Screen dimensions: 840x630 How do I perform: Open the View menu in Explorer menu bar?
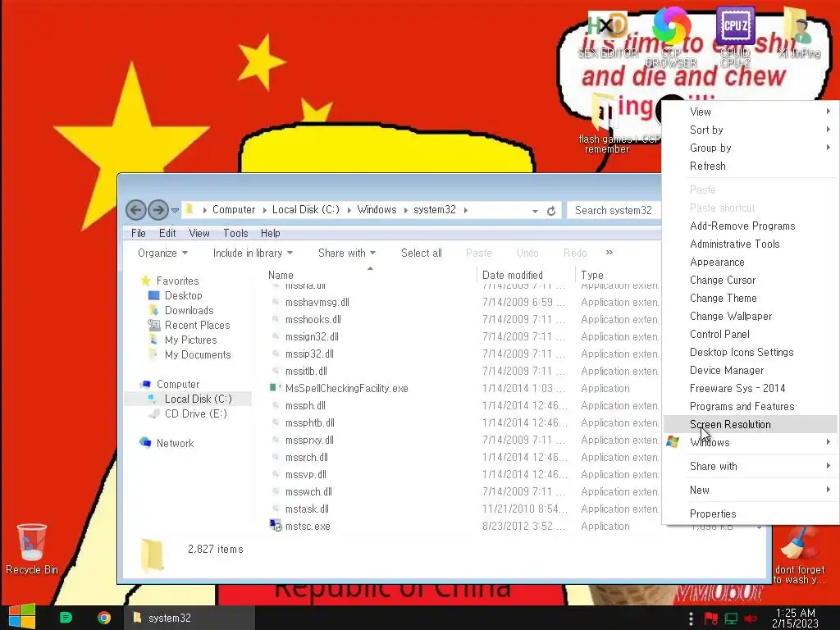point(199,233)
